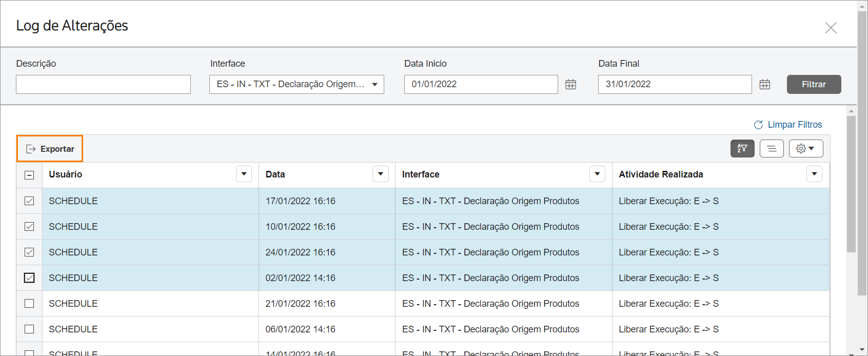
Task: Open the Atividade Realizada column dropdown
Action: (814, 174)
